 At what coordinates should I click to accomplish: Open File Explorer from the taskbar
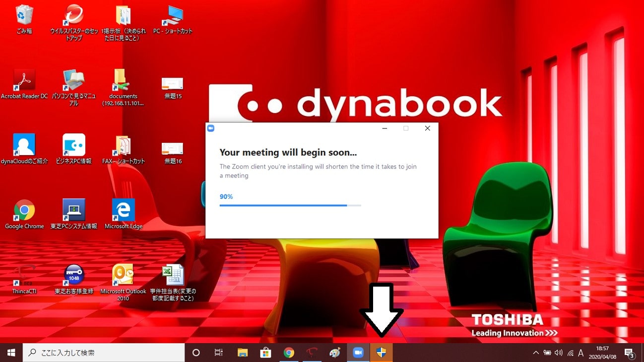pyautogui.click(x=242, y=353)
